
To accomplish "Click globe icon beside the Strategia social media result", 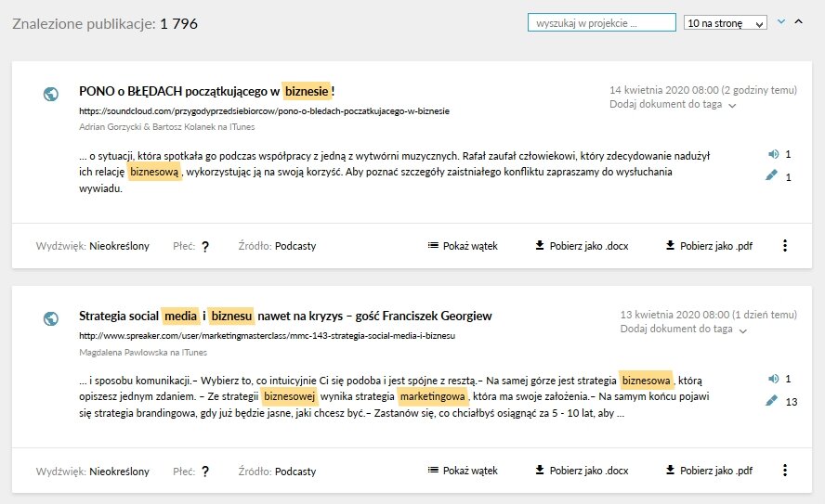I will click(51, 318).
